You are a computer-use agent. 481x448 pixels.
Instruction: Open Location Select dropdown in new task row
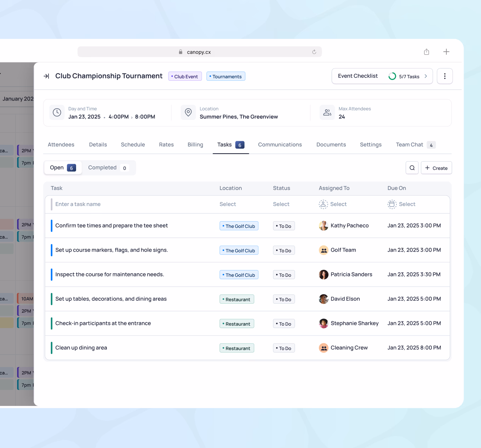pyautogui.click(x=228, y=204)
